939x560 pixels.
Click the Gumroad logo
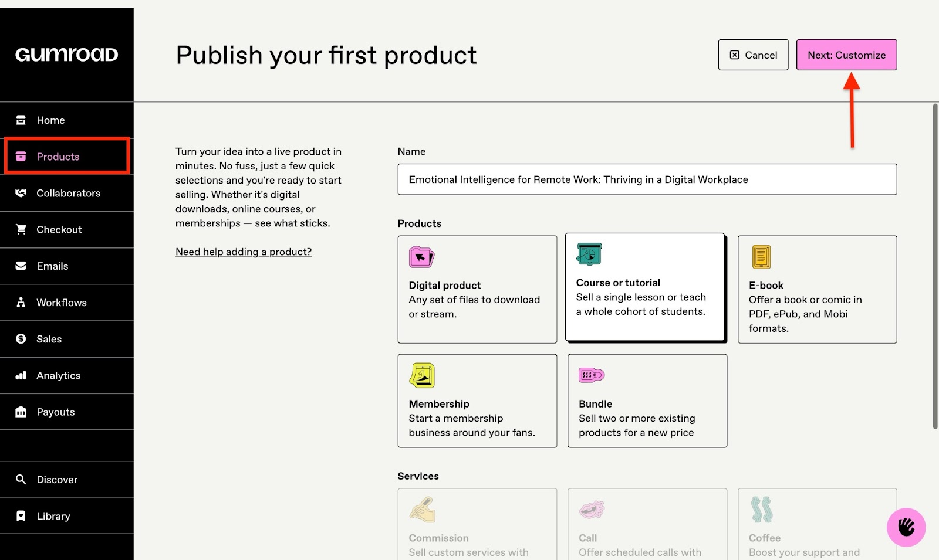[x=66, y=55]
